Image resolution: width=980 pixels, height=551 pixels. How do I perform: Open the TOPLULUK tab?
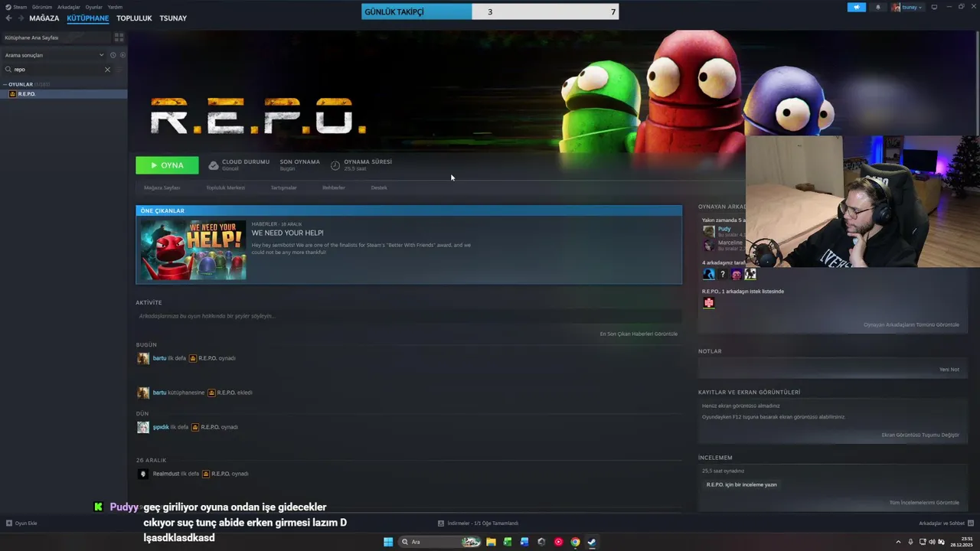134,18
